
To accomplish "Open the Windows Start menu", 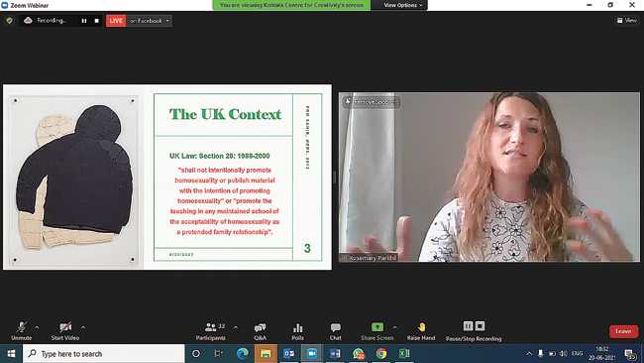I will 11,353.
